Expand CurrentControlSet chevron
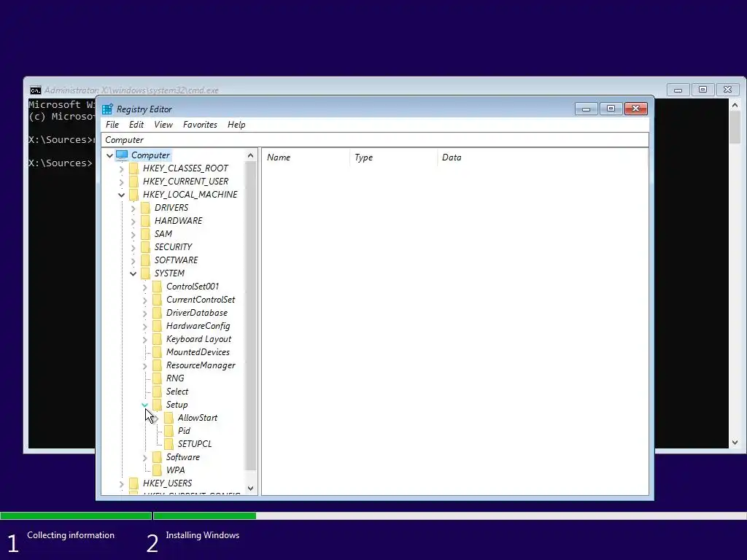 (x=145, y=300)
